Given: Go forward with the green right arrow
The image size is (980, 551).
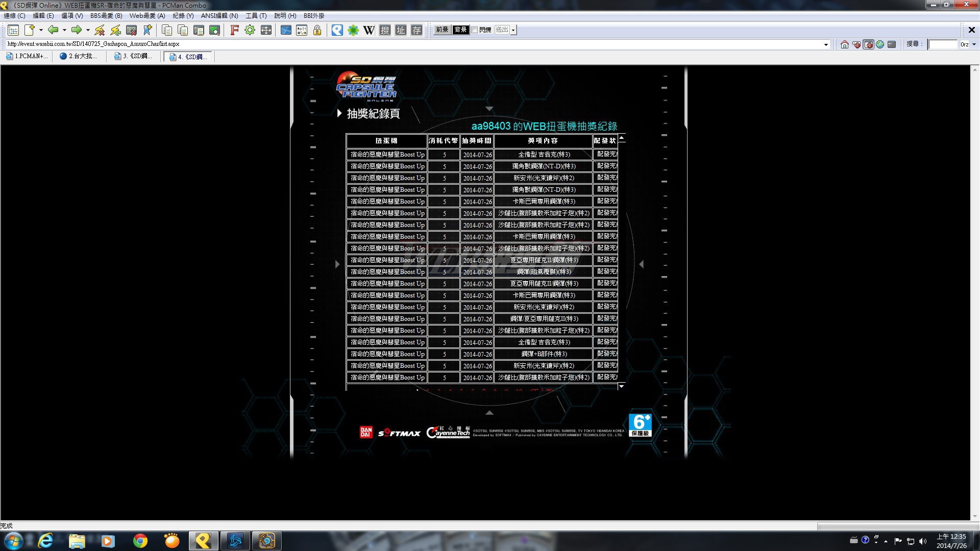Looking at the screenshot, I should click(77, 30).
